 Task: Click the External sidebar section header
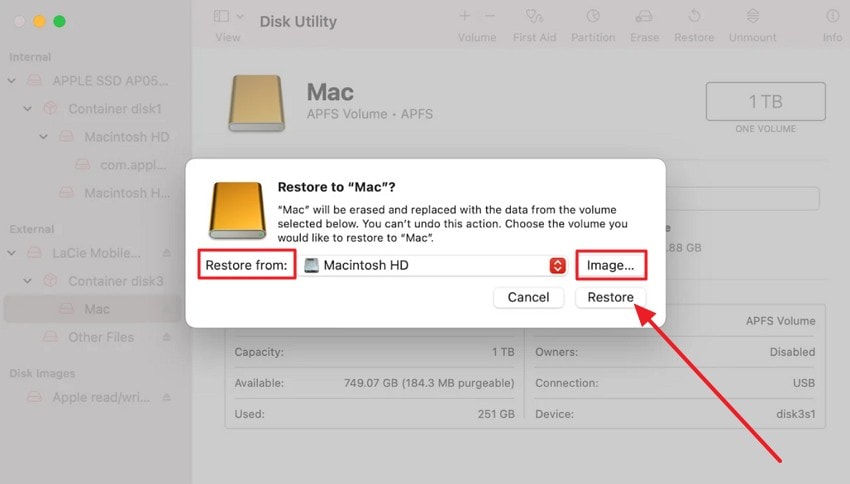(x=31, y=229)
